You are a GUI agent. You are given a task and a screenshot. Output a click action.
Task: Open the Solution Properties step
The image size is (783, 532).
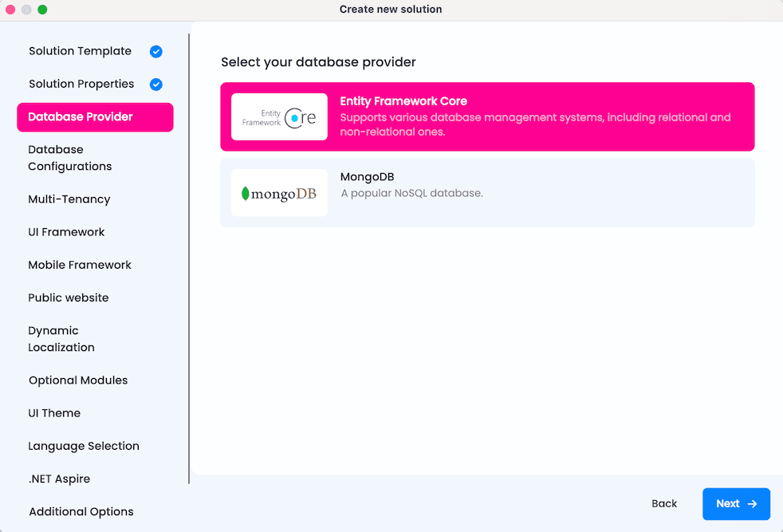pos(81,84)
